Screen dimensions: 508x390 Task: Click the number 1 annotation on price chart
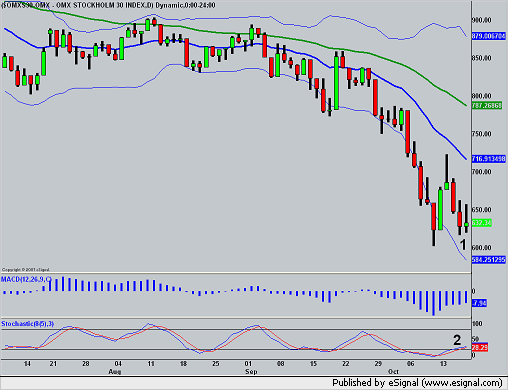pyautogui.click(x=463, y=245)
